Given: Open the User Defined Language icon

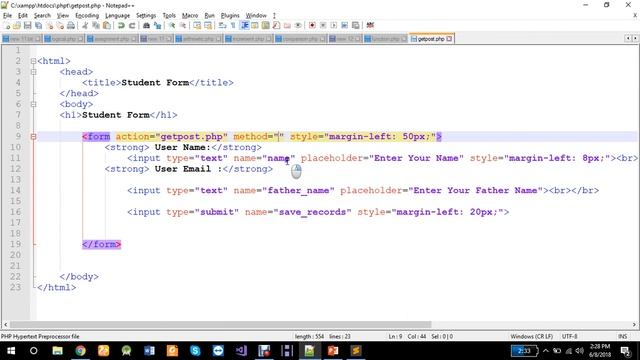Looking at the screenshot, I should [x=255, y=25].
